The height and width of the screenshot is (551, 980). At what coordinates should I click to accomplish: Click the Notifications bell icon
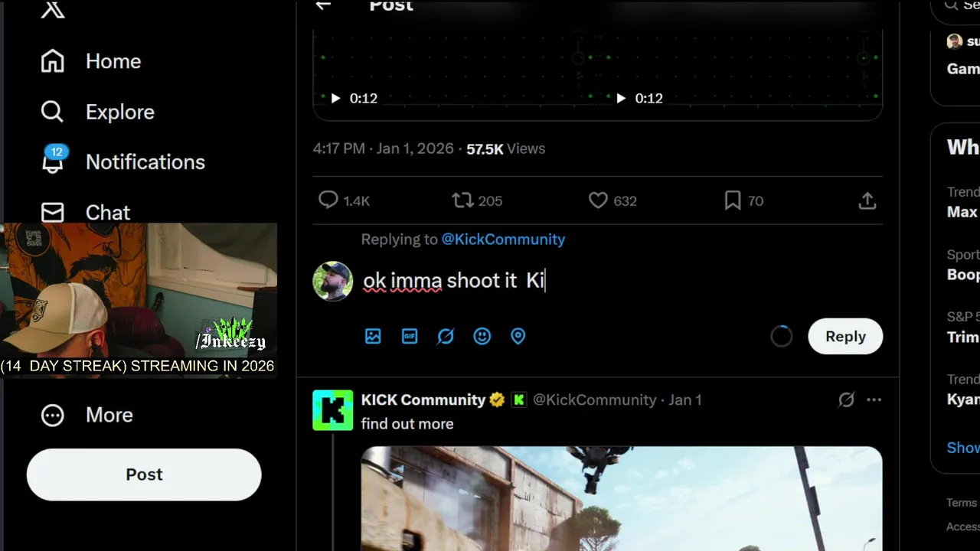tap(53, 161)
